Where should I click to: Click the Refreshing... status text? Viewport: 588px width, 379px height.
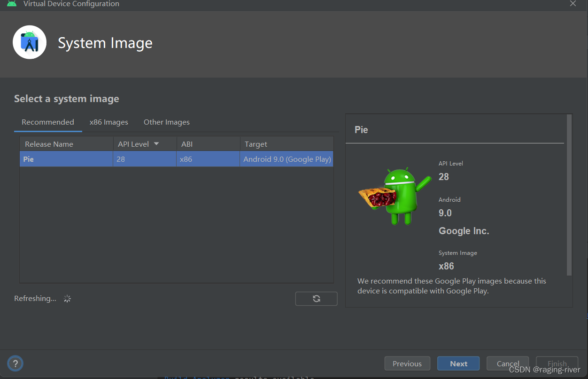coord(35,299)
